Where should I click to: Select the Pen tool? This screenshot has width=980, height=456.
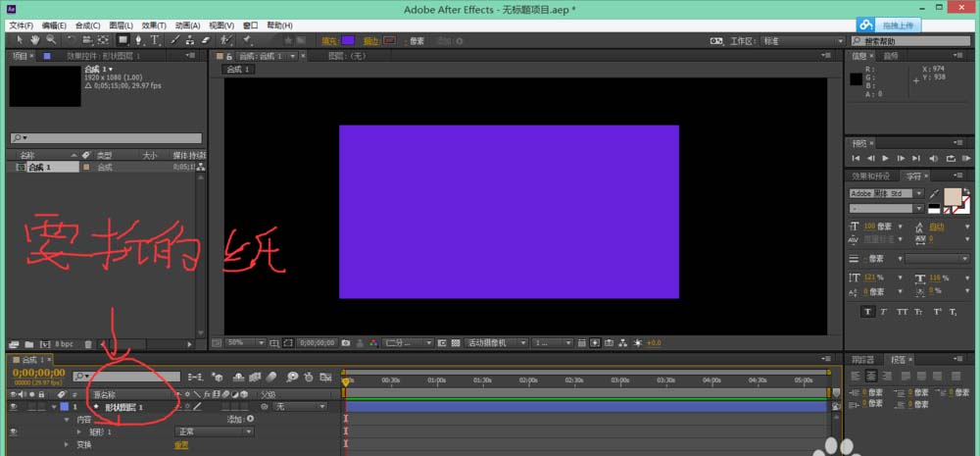[x=139, y=40]
